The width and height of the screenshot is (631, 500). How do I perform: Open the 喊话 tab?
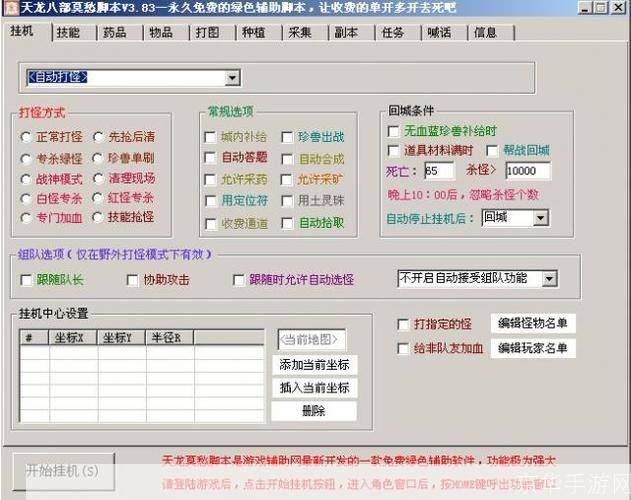coord(443,33)
